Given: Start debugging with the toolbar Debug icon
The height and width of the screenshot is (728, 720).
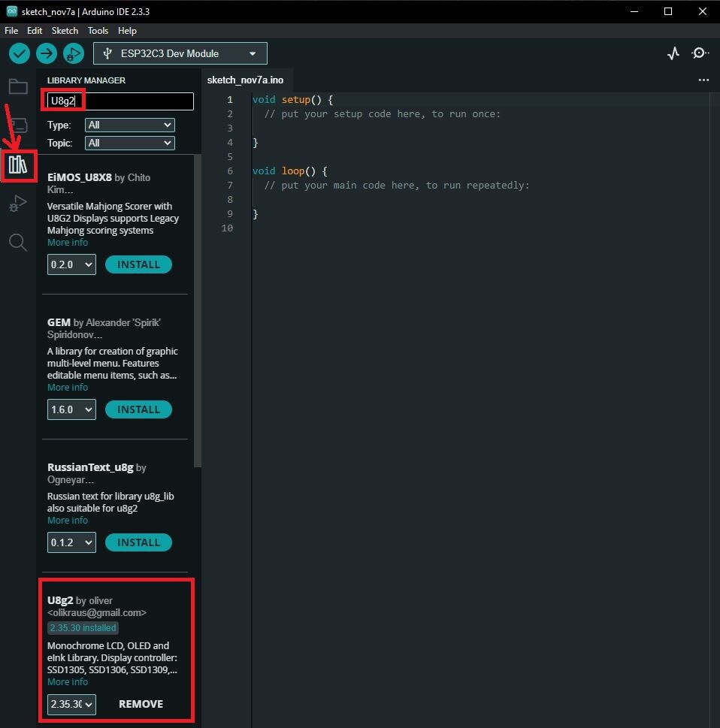Looking at the screenshot, I should 73,53.
